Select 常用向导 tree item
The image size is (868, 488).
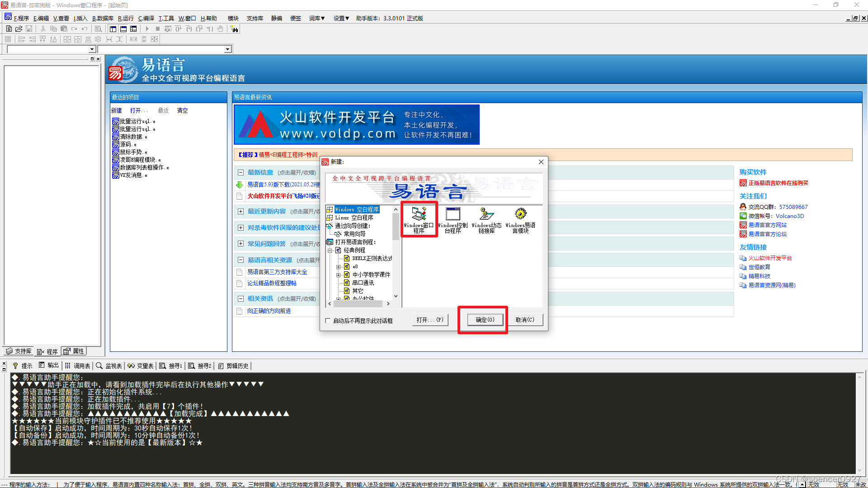tap(354, 234)
